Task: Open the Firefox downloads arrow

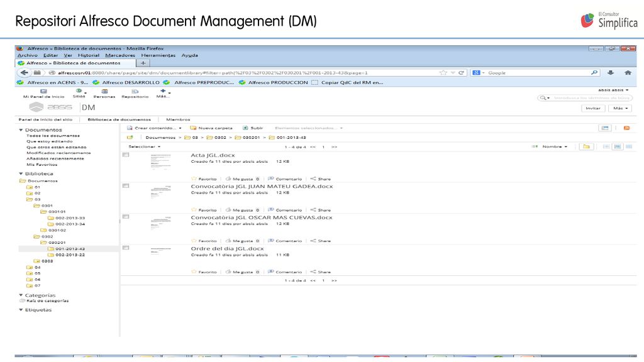Action: tap(610, 73)
